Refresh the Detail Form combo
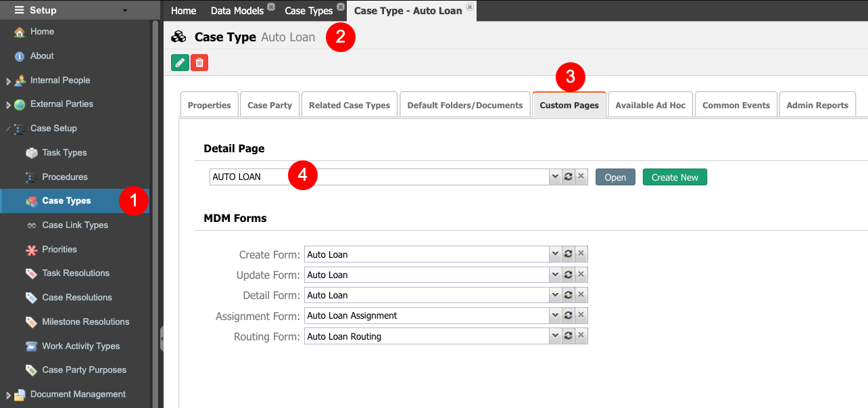 568,295
